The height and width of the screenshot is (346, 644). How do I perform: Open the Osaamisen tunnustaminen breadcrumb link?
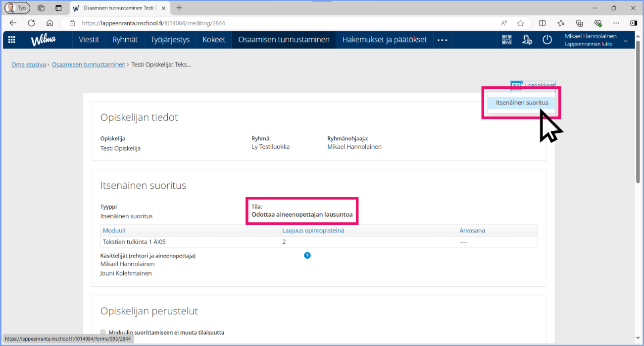[89, 64]
